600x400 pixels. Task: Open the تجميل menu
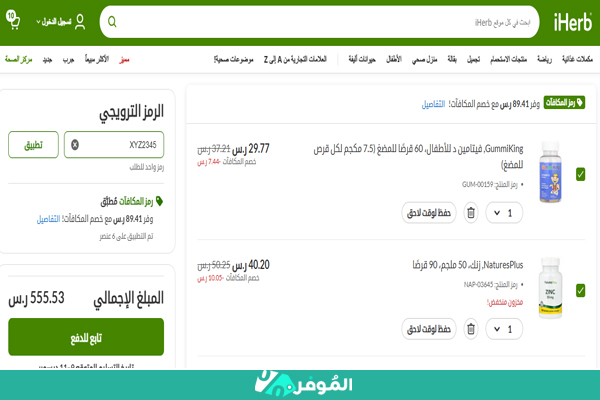473,59
